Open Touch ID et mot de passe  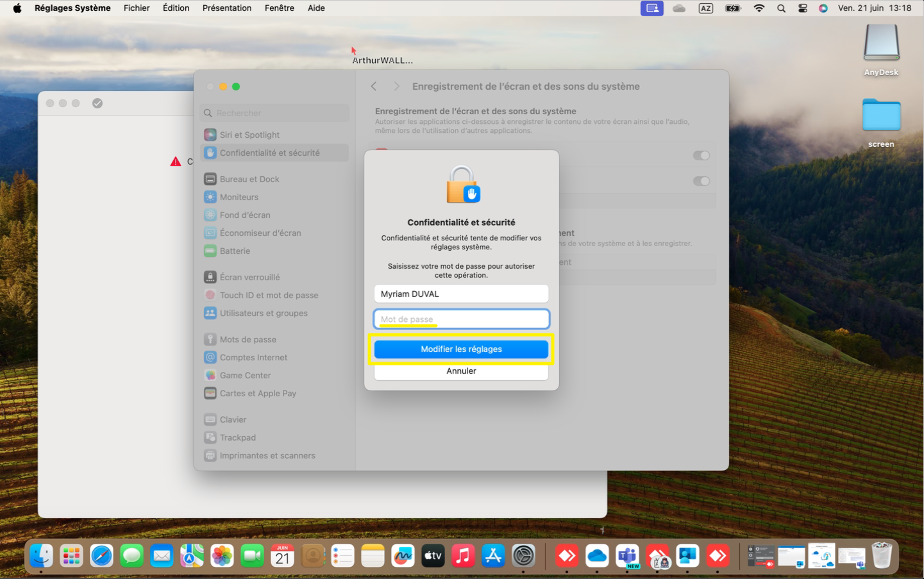pyautogui.click(x=275, y=295)
